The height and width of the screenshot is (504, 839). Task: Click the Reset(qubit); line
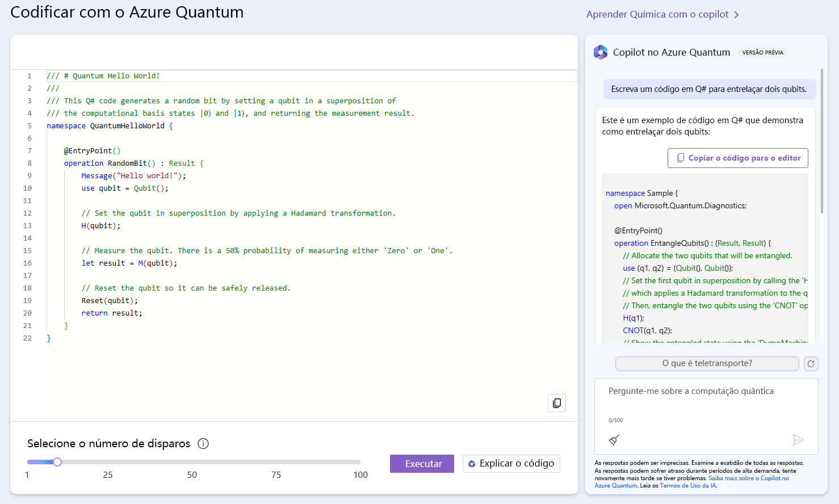click(x=110, y=301)
